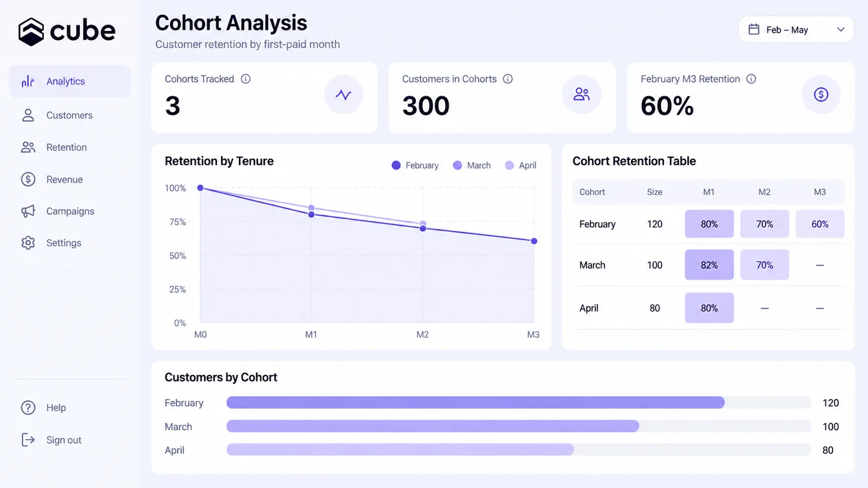Select the February M3 chart data point
868x488 pixels.
pyautogui.click(x=534, y=241)
